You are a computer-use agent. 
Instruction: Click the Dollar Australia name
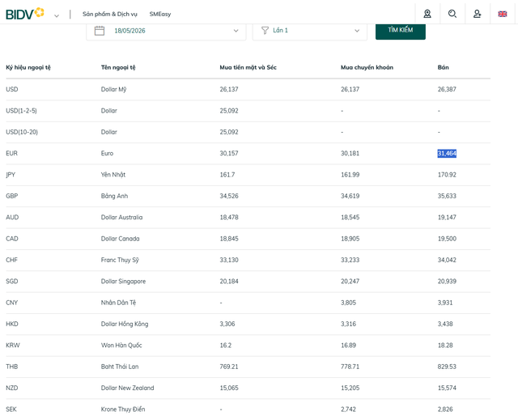click(122, 217)
